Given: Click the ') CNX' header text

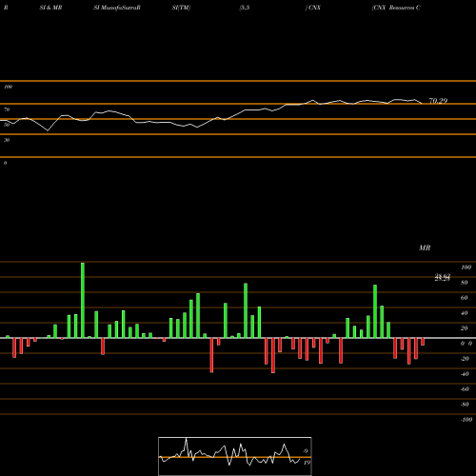Looking at the screenshot, I should [313, 8].
